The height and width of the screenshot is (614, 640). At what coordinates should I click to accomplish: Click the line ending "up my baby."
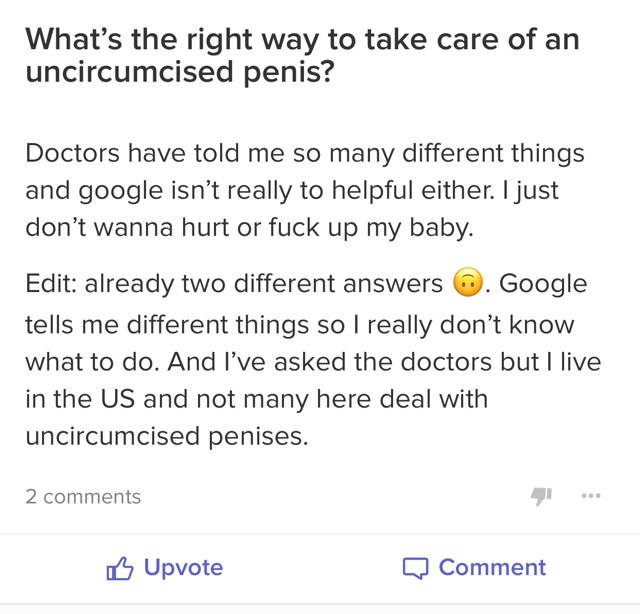click(249, 228)
